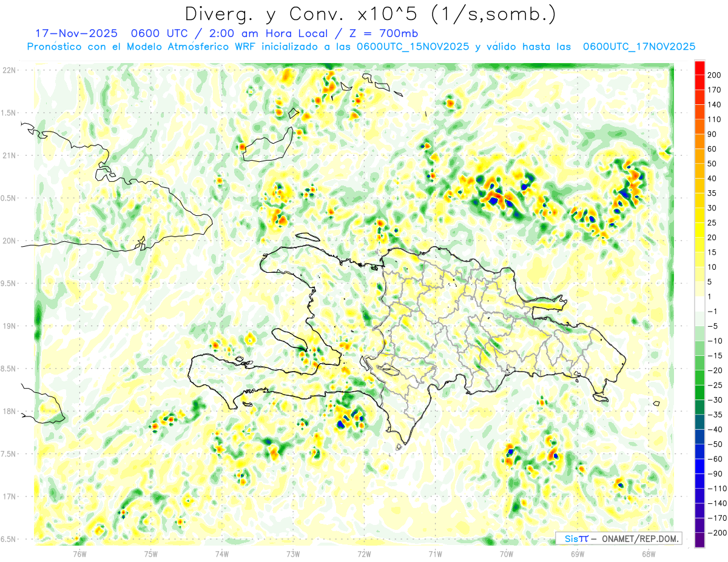Click the '-200' color scale value
Image resolution: width=728 pixels, height=562 pixels.
pos(716,533)
